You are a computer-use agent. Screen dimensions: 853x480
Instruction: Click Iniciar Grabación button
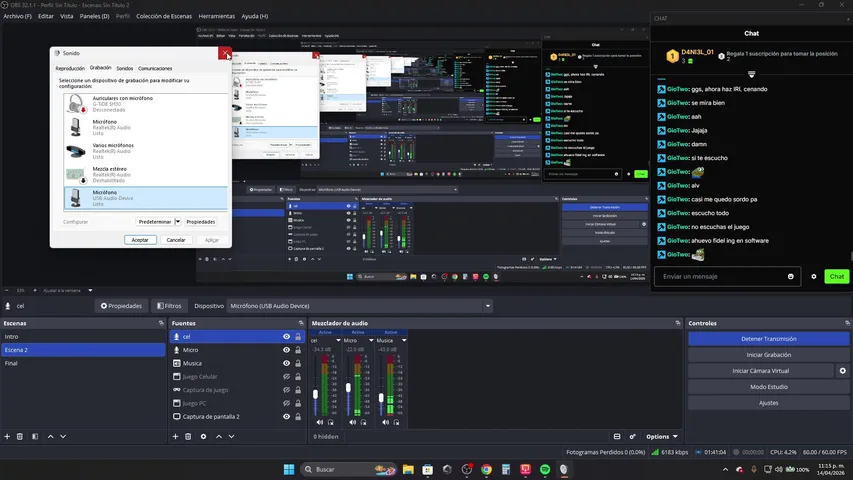tap(769, 355)
